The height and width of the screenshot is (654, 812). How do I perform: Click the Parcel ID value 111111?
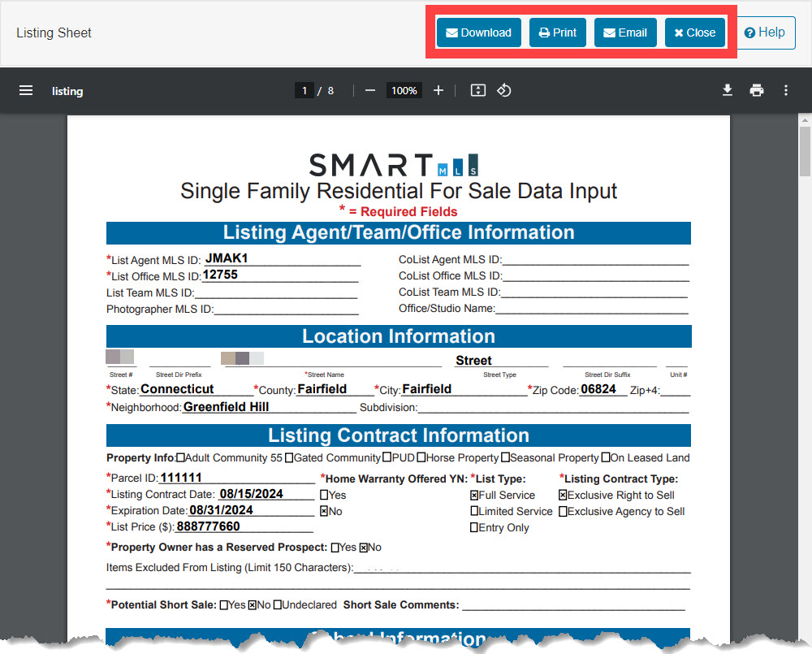tap(181, 477)
